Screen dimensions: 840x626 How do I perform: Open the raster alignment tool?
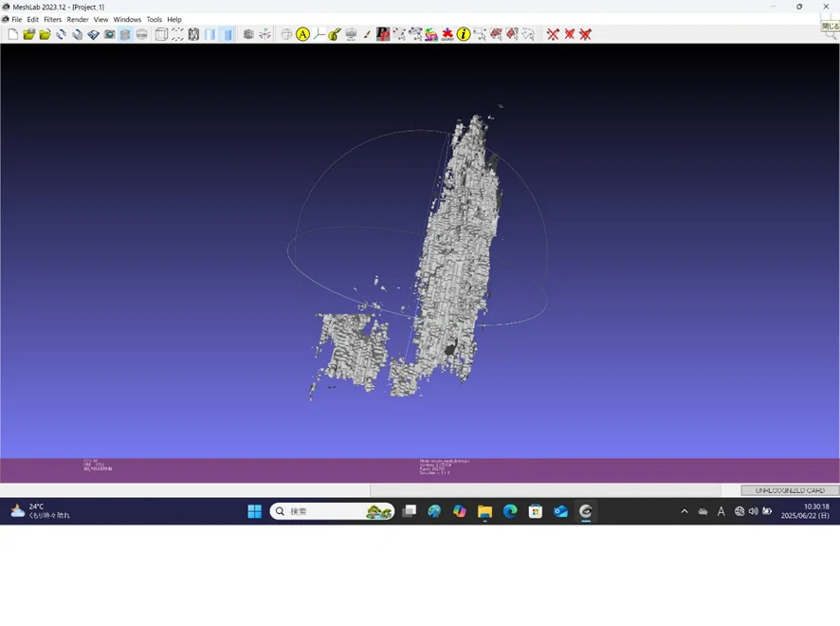click(x=351, y=34)
